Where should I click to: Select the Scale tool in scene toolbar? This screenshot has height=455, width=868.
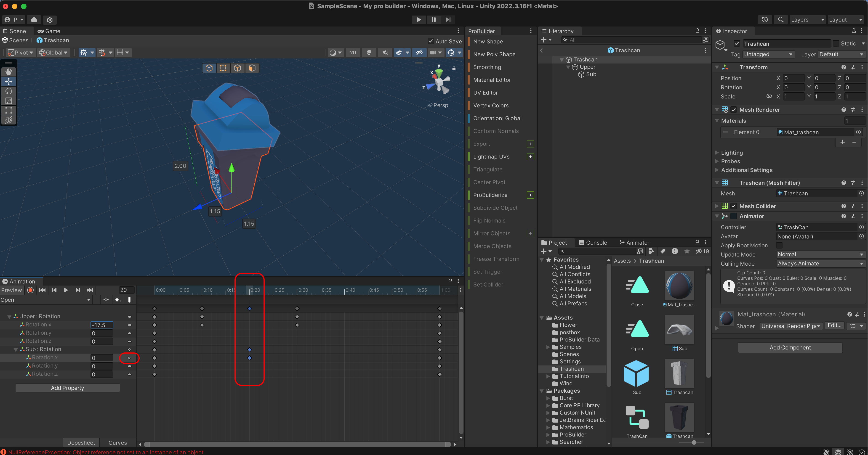(x=9, y=101)
